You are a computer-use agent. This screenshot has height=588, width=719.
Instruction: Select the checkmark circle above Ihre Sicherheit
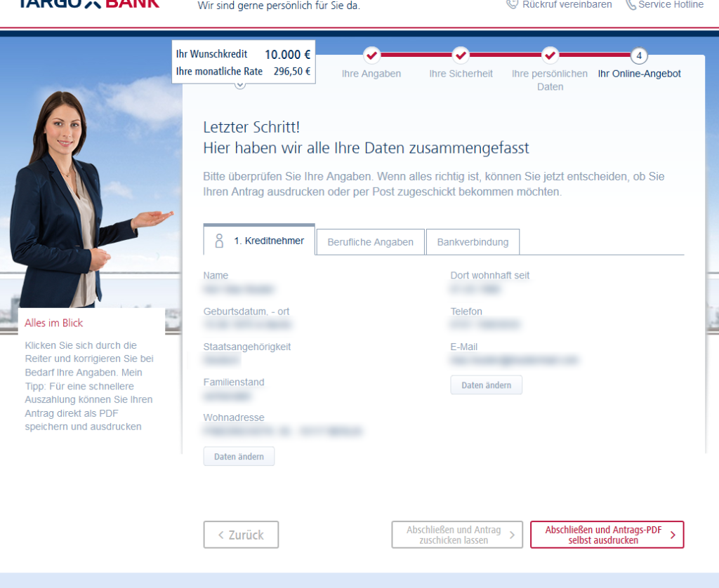(x=461, y=55)
